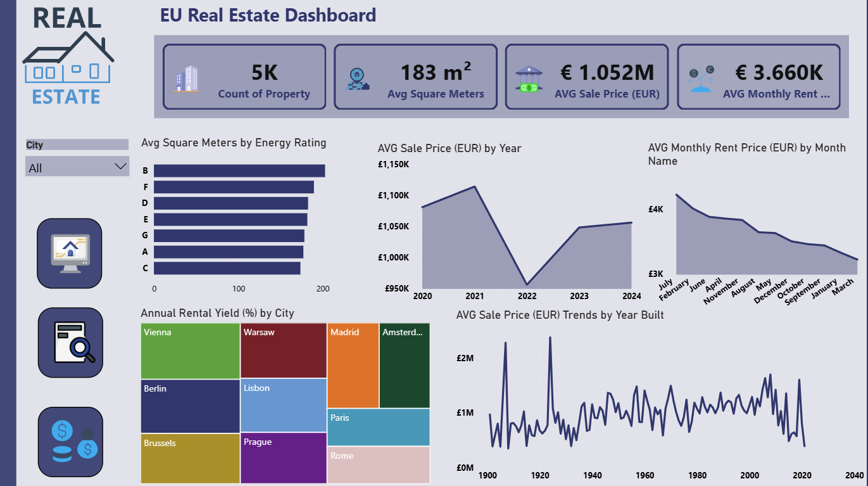This screenshot has height=486, width=868.
Task: Select the Lisbon tile in treemap
Action: click(283, 406)
